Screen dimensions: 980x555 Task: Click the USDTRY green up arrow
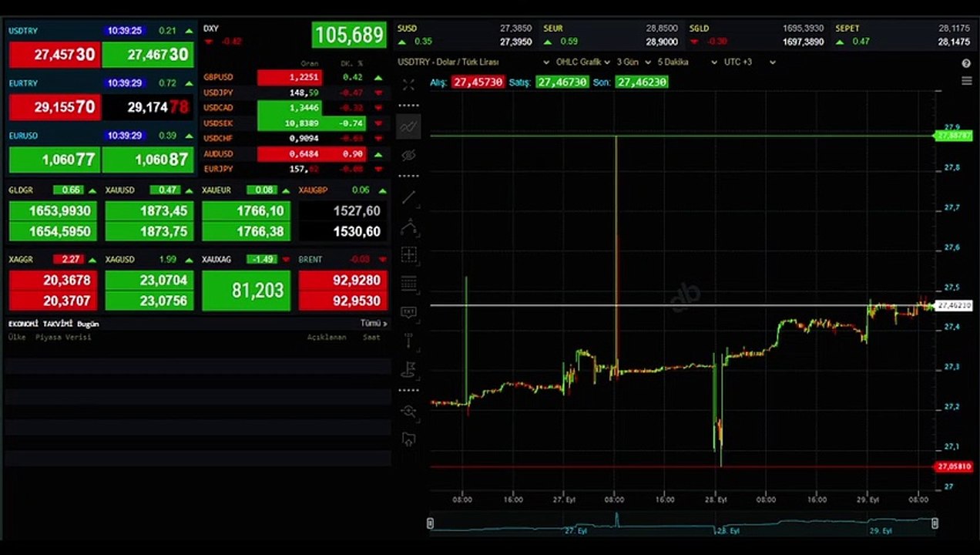189,31
